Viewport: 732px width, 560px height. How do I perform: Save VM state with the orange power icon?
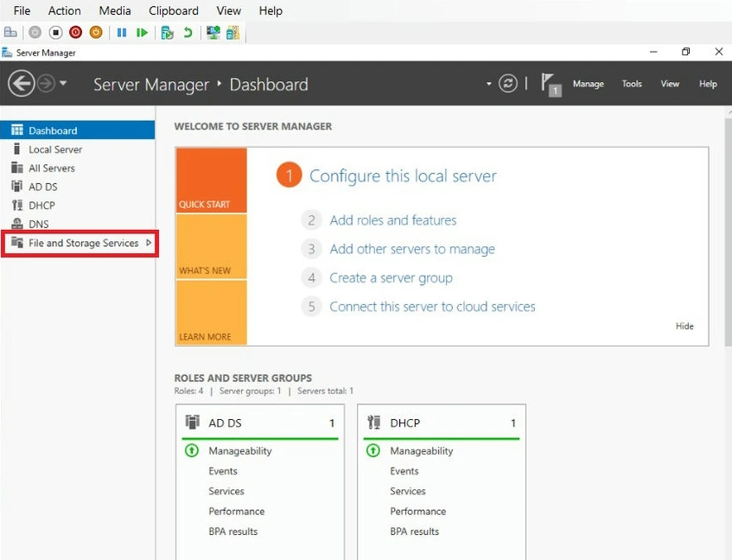[x=96, y=32]
